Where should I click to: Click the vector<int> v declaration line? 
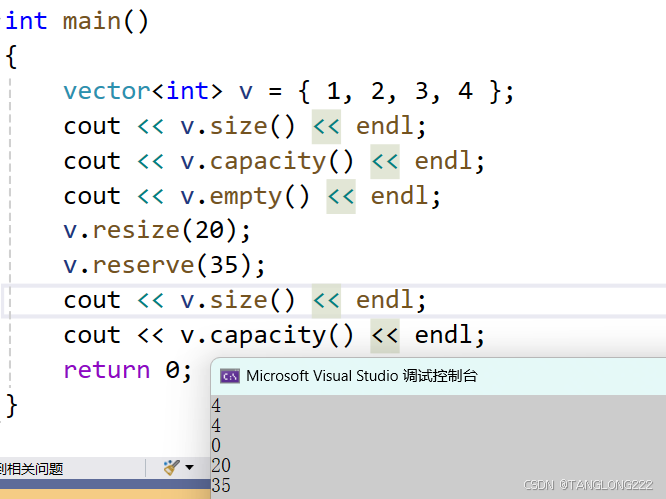point(289,91)
